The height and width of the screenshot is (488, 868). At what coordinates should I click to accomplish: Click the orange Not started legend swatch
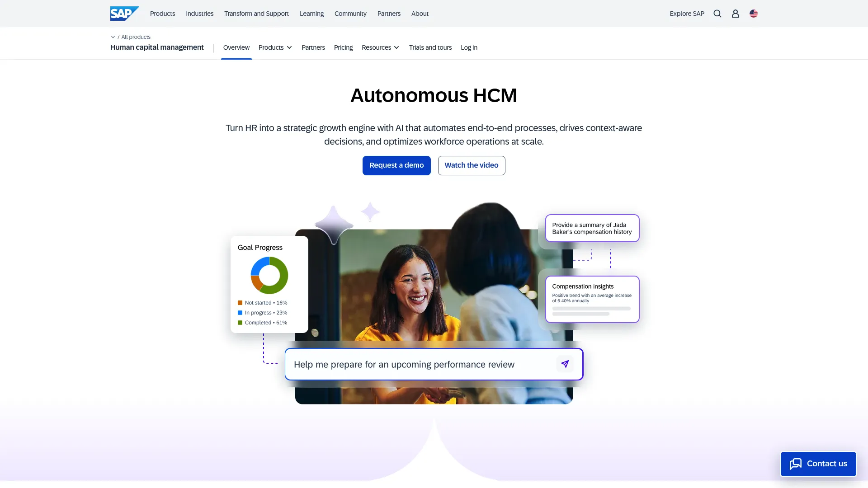tap(240, 303)
